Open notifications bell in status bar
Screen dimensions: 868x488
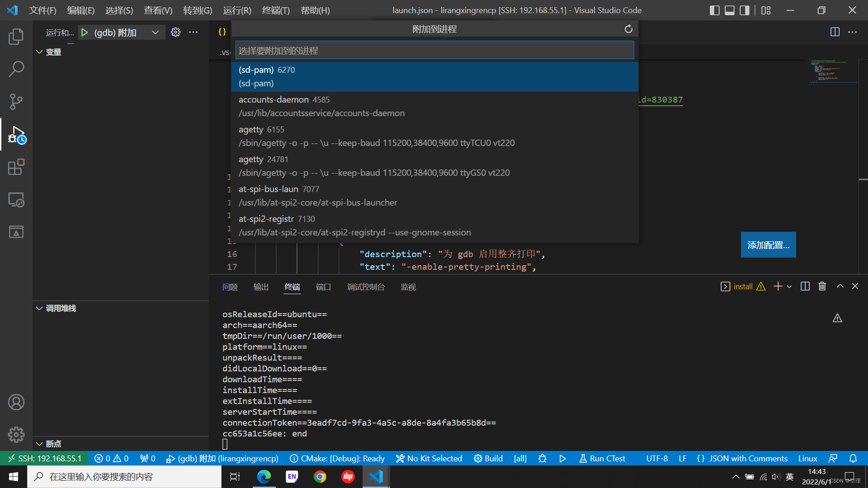coord(853,459)
